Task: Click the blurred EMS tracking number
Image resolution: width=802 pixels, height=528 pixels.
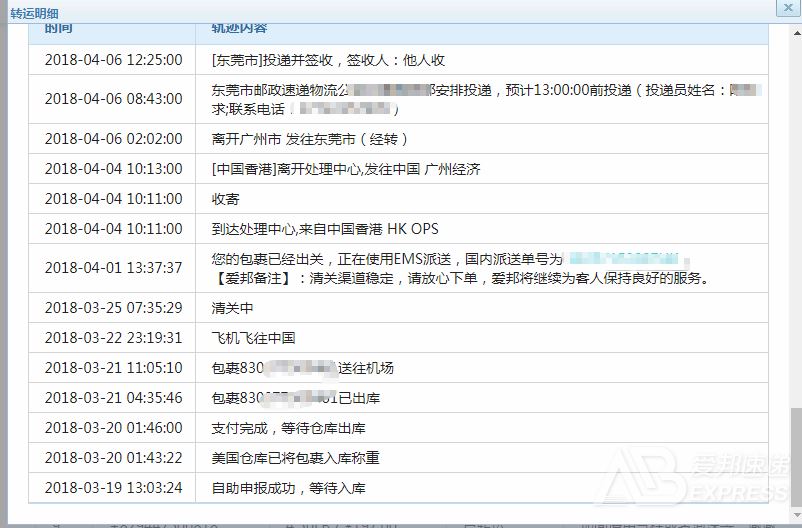Action: (x=628, y=259)
